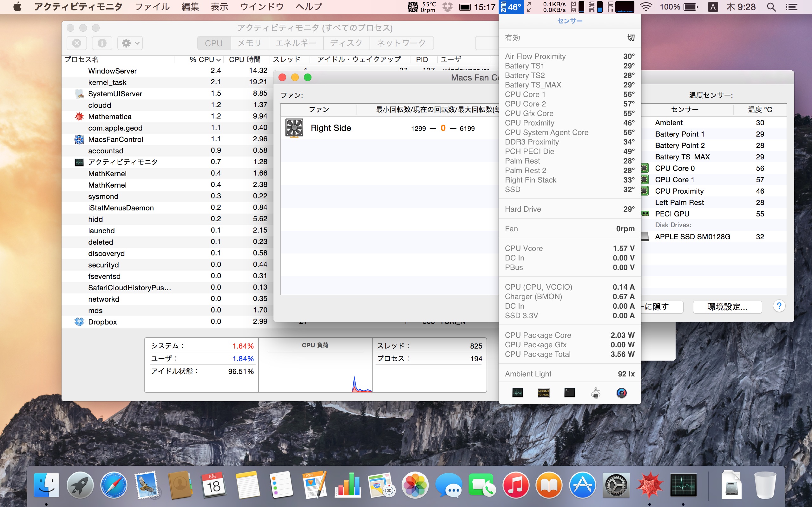Toggle the iStat Sensors enabled switch

(x=631, y=38)
